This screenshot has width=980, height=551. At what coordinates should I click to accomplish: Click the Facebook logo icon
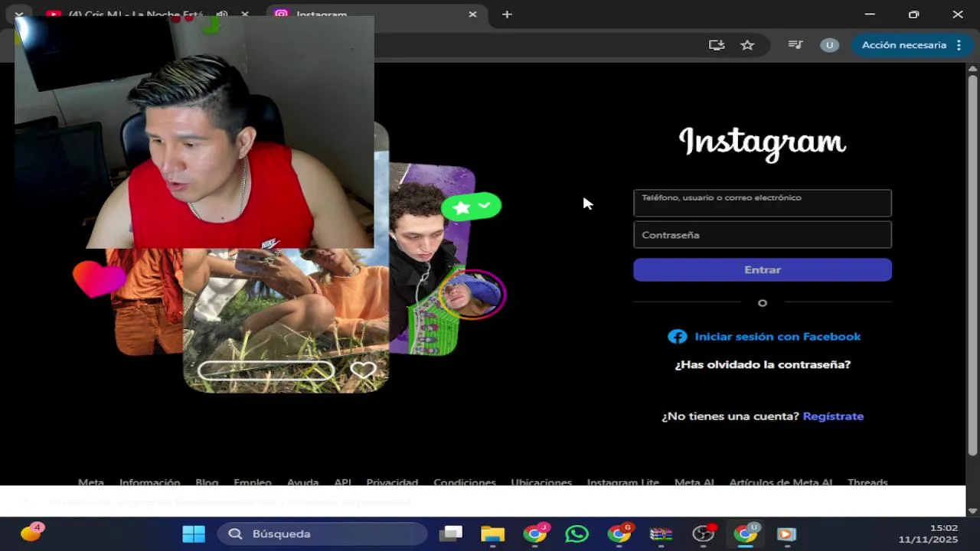(x=677, y=337)
